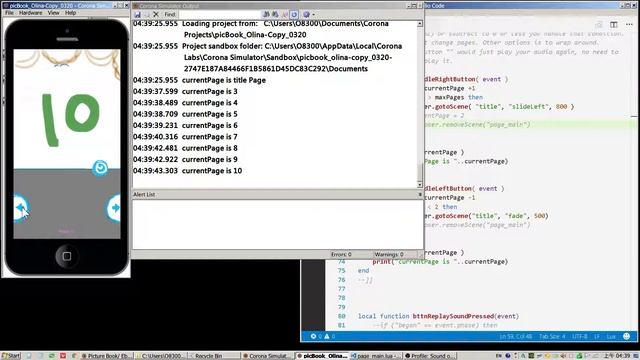Tap the simulated phone home button
The width and height of the screenshot is (640, 360).
tap(67, 256)
